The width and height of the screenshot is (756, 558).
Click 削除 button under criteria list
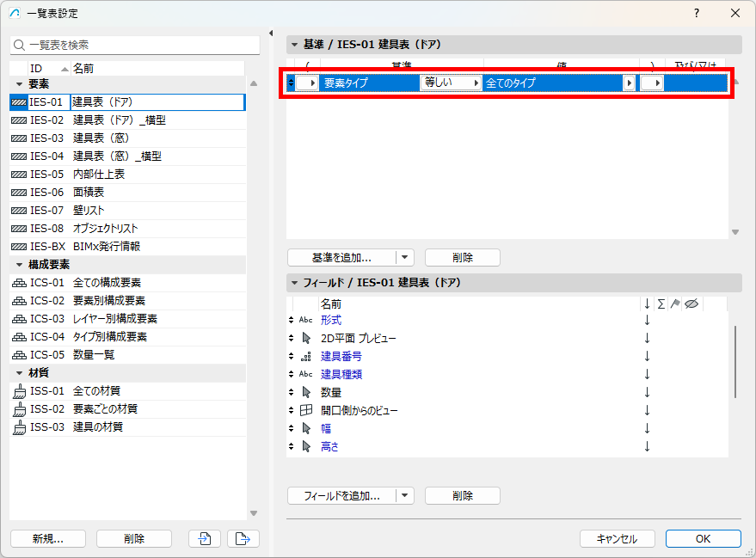tap(463, 257)
